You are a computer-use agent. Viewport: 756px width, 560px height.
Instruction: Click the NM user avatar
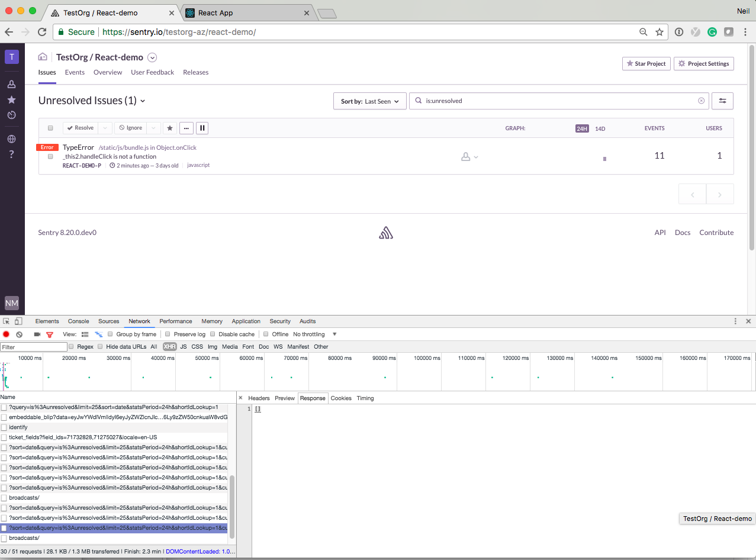click(x=12, y=303)
